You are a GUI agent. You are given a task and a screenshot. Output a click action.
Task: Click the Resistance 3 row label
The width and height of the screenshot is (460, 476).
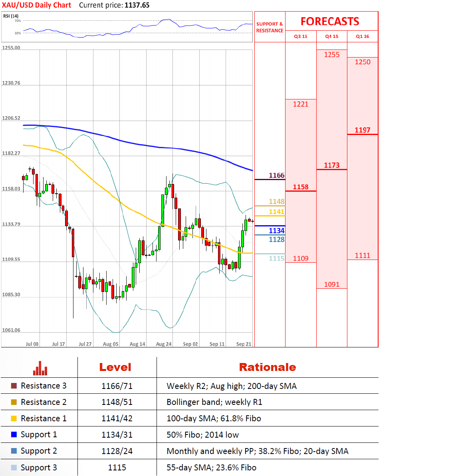click(x=44, y=386)
